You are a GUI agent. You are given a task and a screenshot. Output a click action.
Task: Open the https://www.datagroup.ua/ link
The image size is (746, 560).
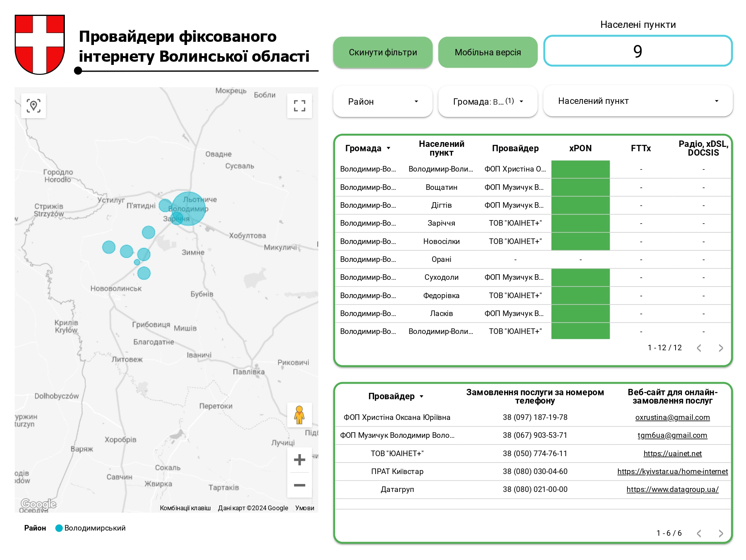[672, 490]
